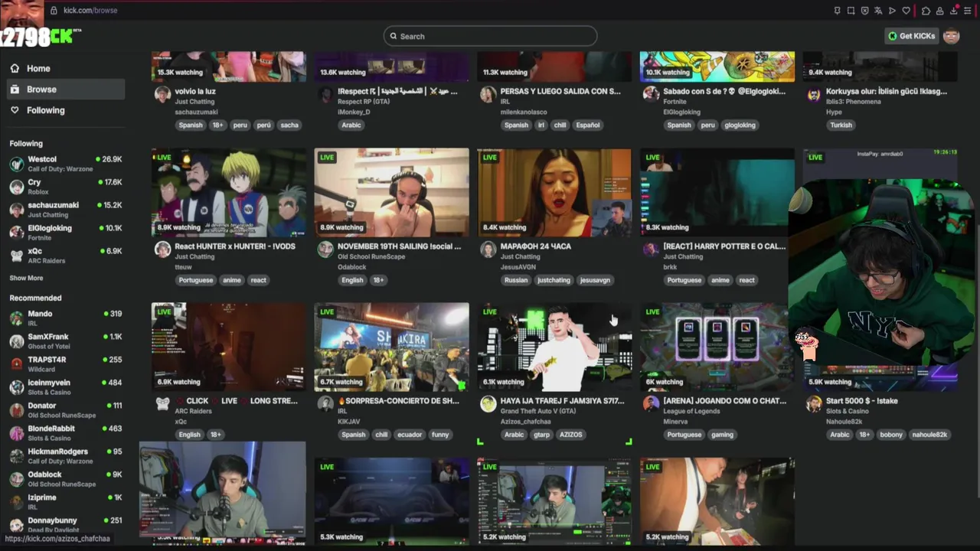The image size is (980, 551).
Task: Open TRAPST4R avatar in Recommended
Action: [x=16, y=364]
